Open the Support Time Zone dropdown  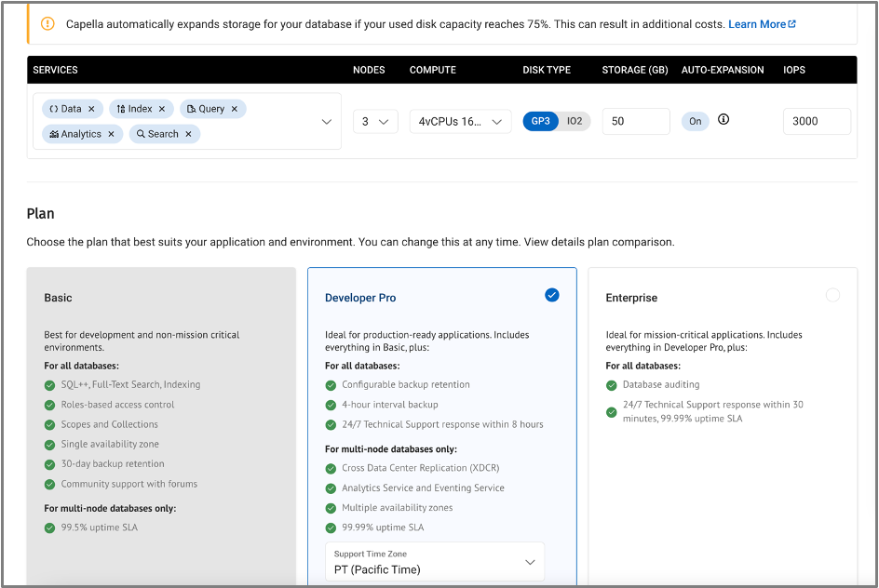(x=435, y=562)
